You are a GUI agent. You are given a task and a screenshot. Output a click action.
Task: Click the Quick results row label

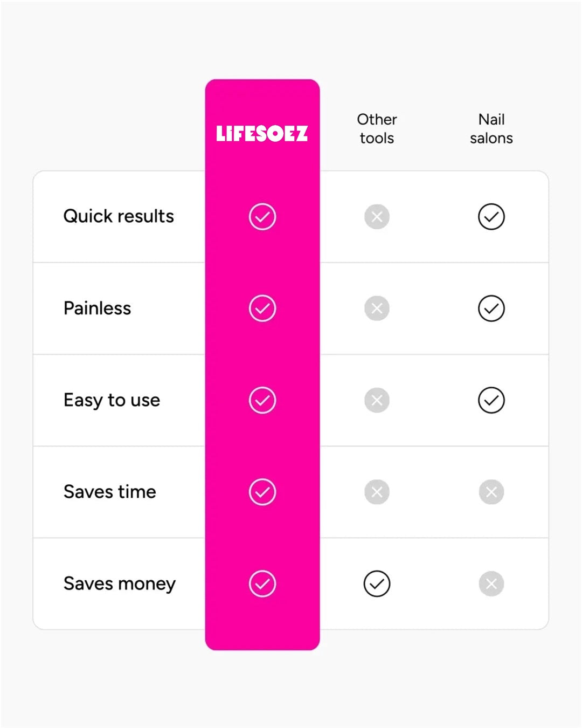tap(119, 216)
